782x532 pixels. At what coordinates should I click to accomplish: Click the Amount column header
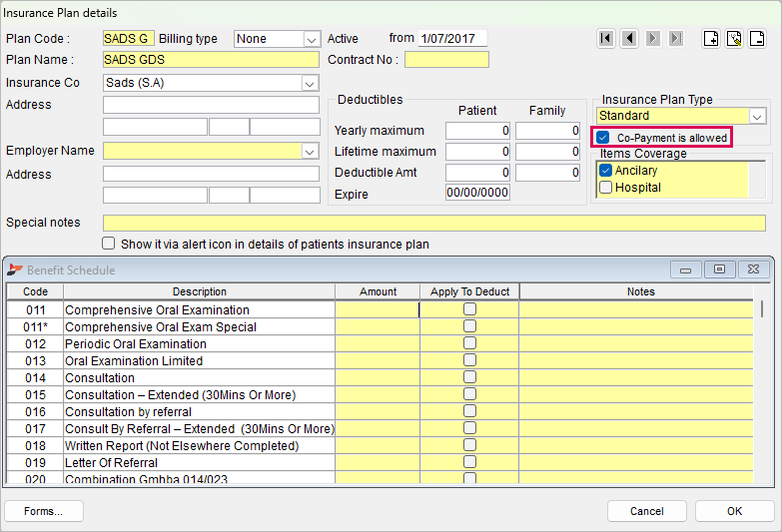click(x=378, y=291)
